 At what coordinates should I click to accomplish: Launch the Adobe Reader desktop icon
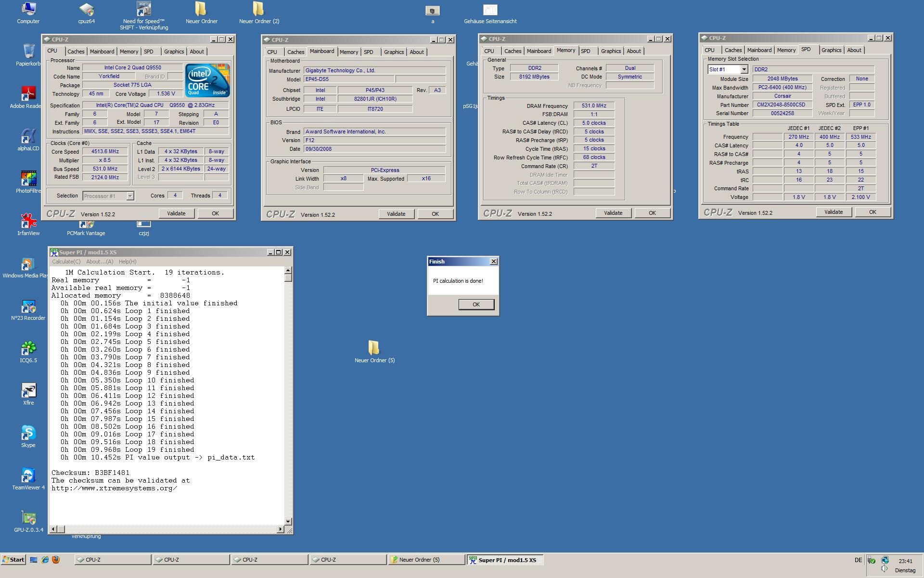pyautogui.click(x=28, y=97)
